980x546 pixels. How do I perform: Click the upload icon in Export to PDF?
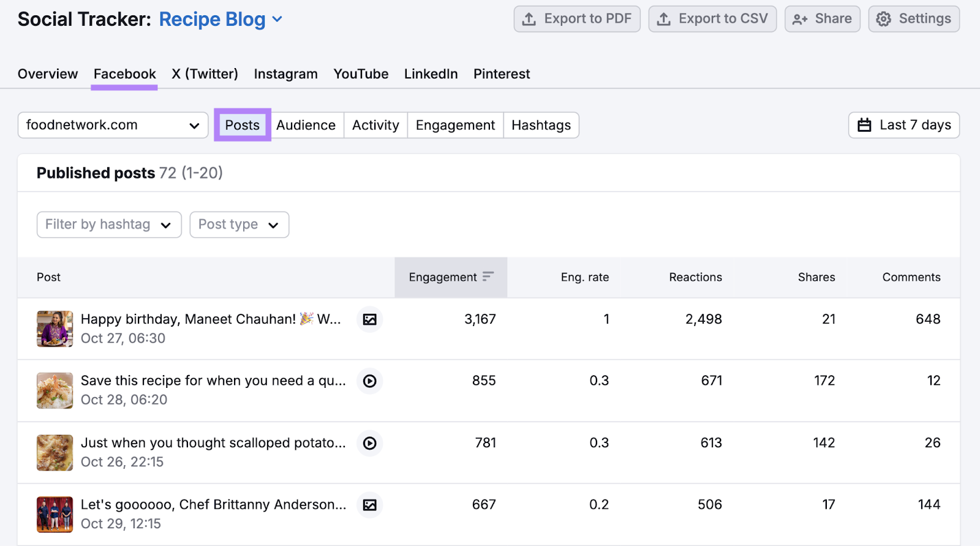[x=529, y=19]
